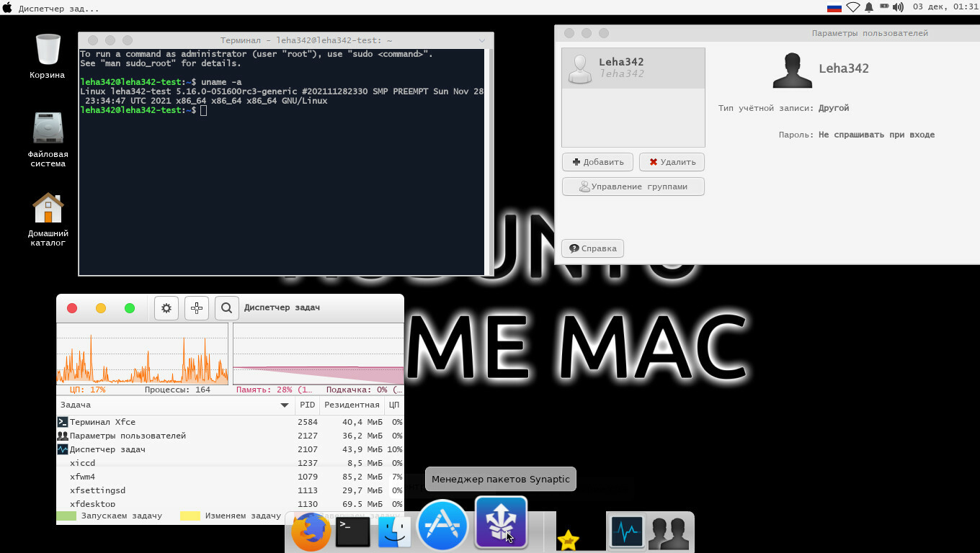Click the large Leha342 user avatar
Screen dimensions: 980x553
[x=792, y=70]
